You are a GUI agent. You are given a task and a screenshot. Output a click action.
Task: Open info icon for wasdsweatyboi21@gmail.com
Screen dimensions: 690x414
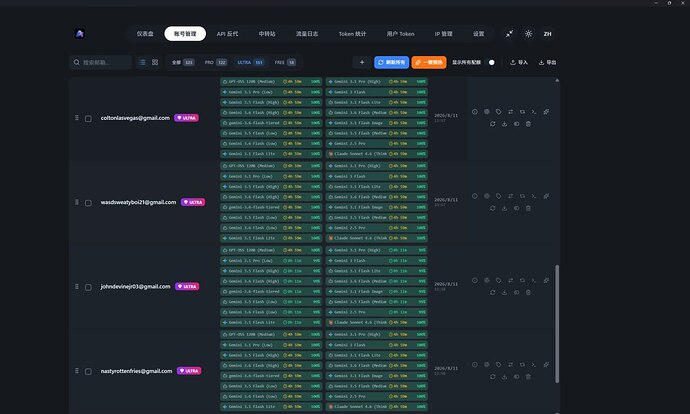click(475, 196)
